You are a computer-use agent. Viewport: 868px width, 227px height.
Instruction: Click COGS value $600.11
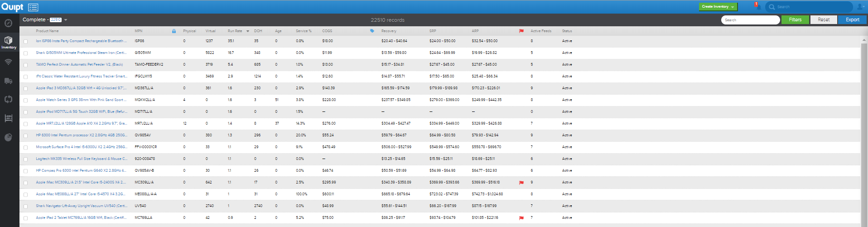328,194
